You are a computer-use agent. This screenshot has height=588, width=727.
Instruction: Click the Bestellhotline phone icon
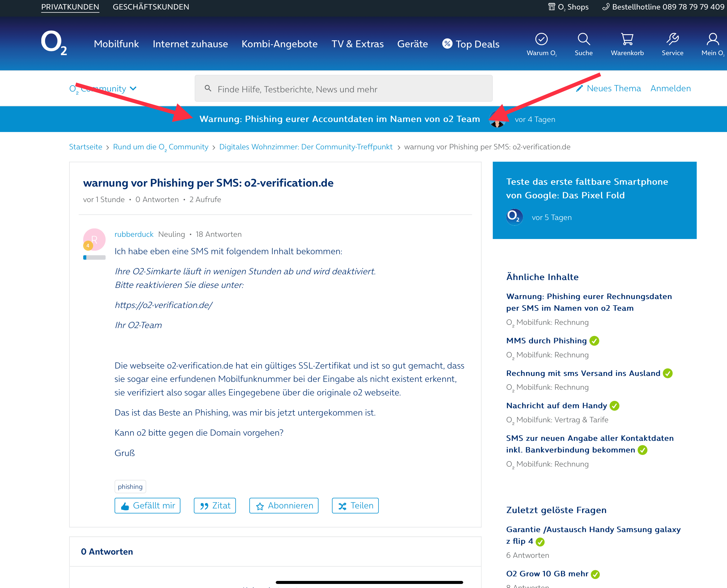point(606,7)
